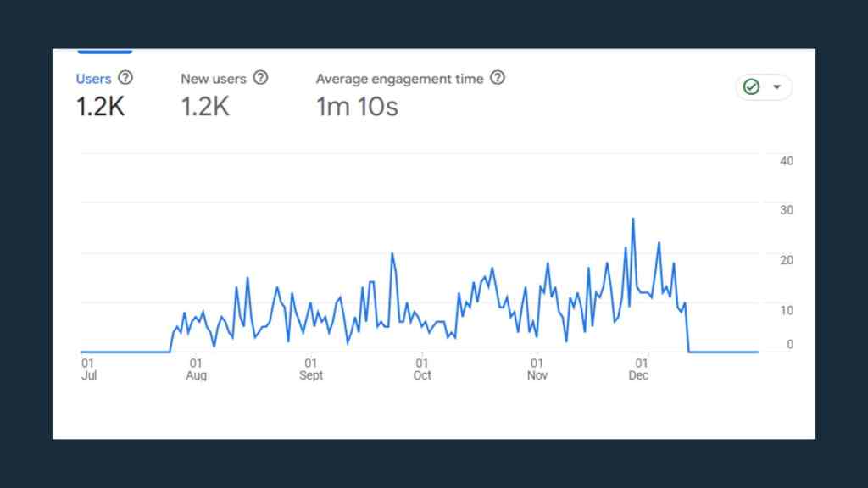Switch to the Users tab

[93, 79]
